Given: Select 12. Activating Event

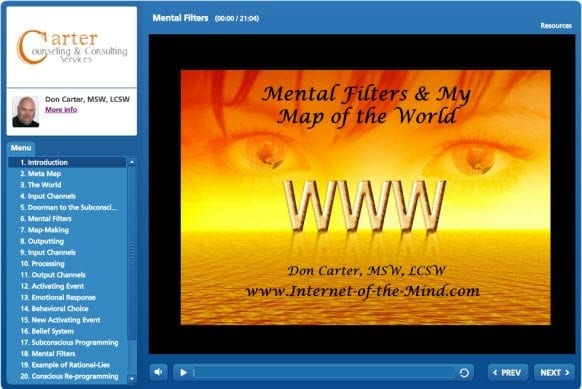Looking at the screenshot, I should tap(67, 286).
